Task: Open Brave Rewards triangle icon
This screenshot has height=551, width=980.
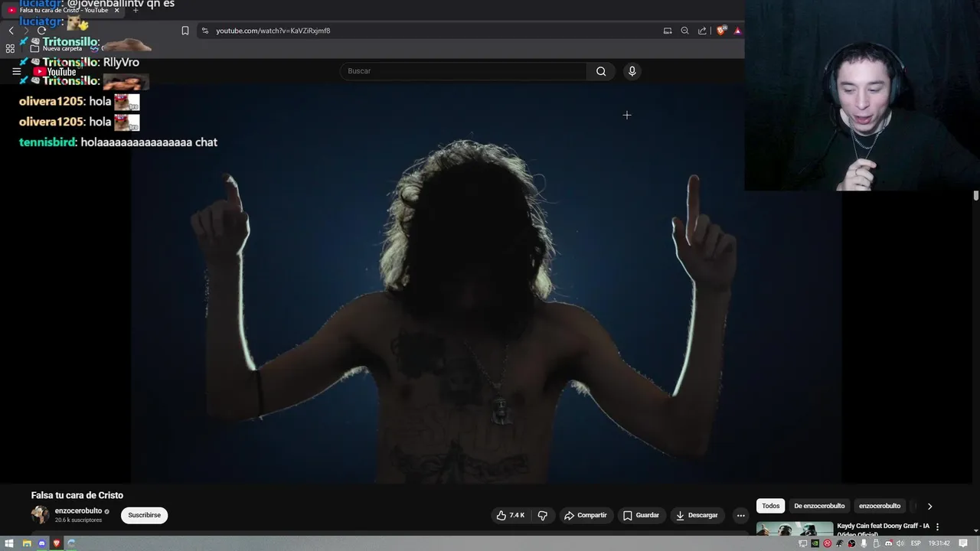Action: [x=737, y=31]
